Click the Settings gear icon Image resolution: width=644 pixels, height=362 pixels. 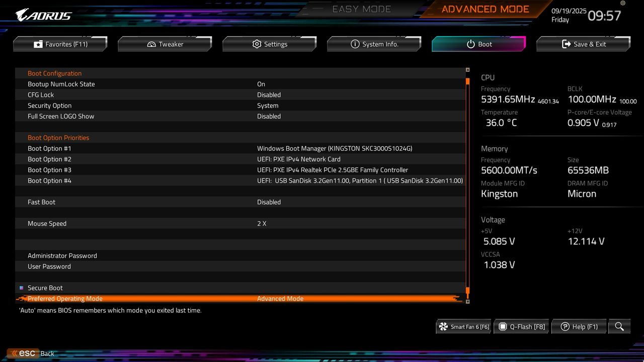click(x=257, y=44)
